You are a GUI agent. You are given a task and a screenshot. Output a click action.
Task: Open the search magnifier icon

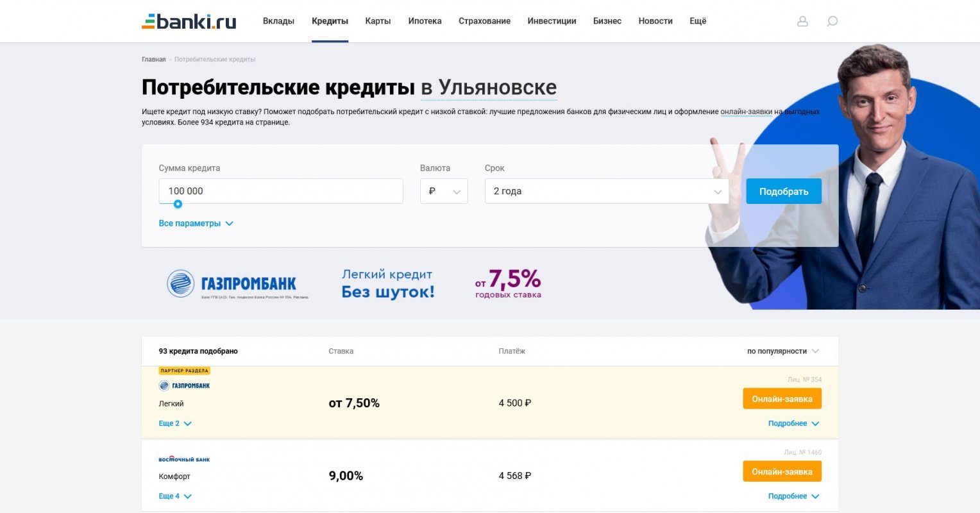pos(832,21)
